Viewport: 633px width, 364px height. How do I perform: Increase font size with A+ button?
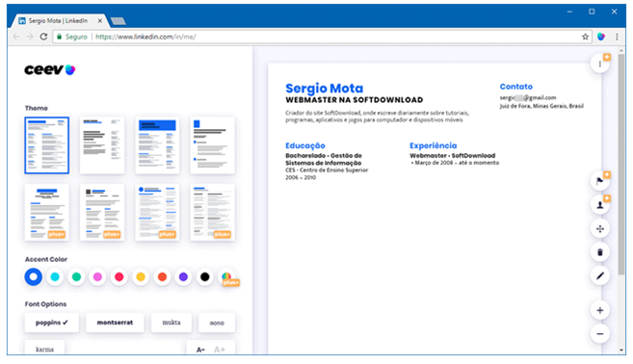220,350
